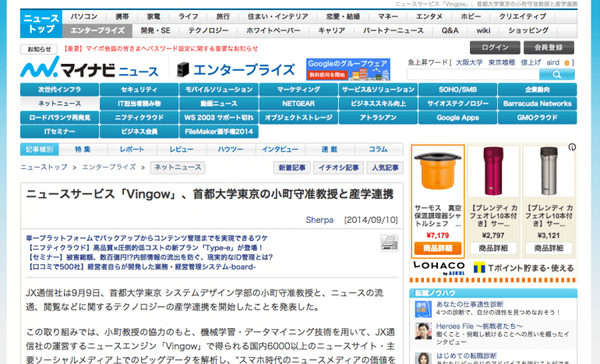Open the red 重要 password notice link

click(x=160, y=49)
